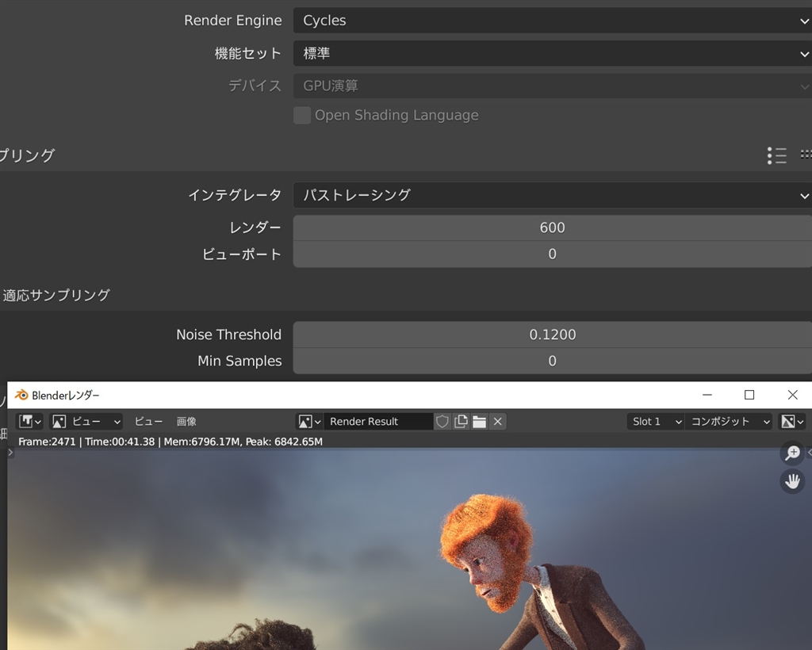Minimize the Blenderレンダー window

[707, 396]
